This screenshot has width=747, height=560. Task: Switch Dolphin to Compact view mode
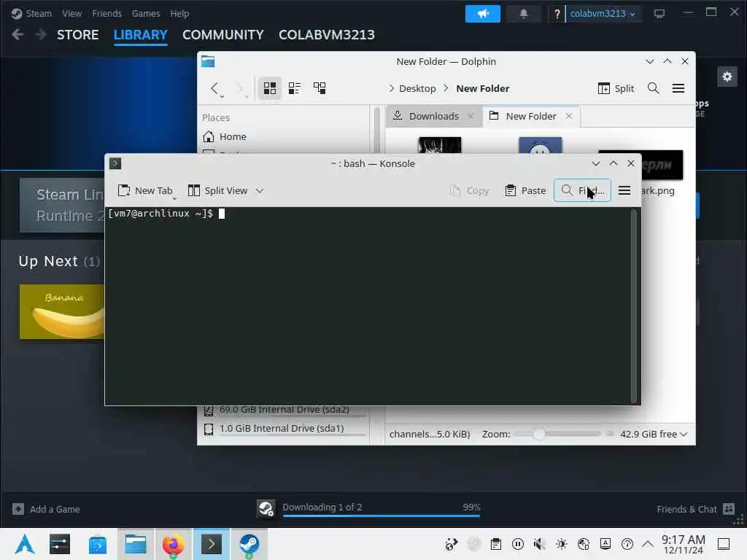295,88
